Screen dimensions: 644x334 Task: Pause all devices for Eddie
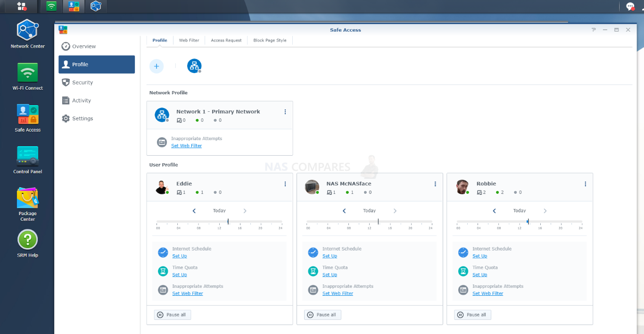pyautogui.click(x=173, y=315)
